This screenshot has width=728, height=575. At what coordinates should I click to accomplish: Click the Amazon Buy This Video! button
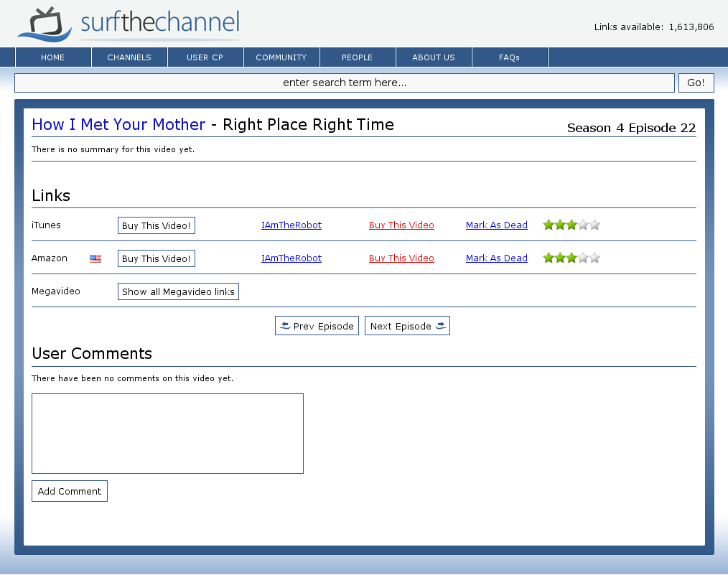(x=157, y=258)
